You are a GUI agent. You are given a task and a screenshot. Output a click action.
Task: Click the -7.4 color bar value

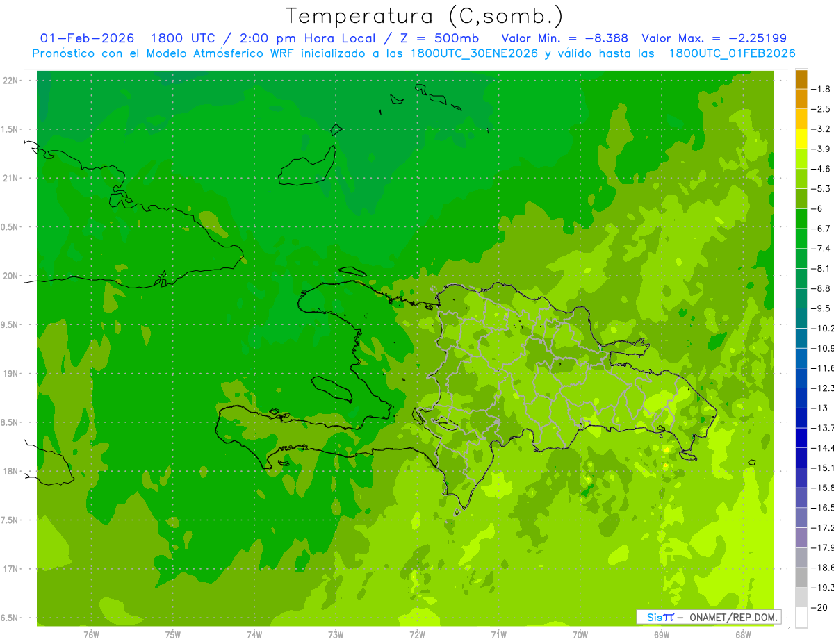821,249
